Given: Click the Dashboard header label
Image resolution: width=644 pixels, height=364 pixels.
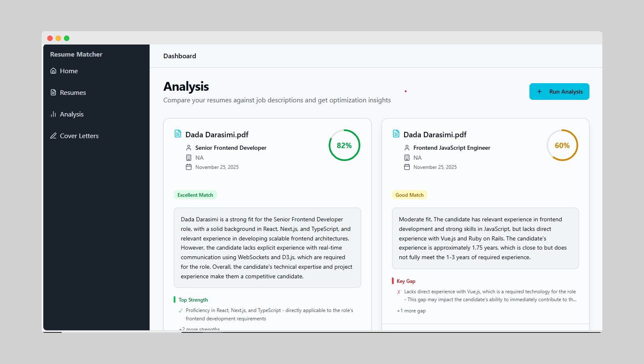Looking at the screenshot, I should (x=180, y=56).
